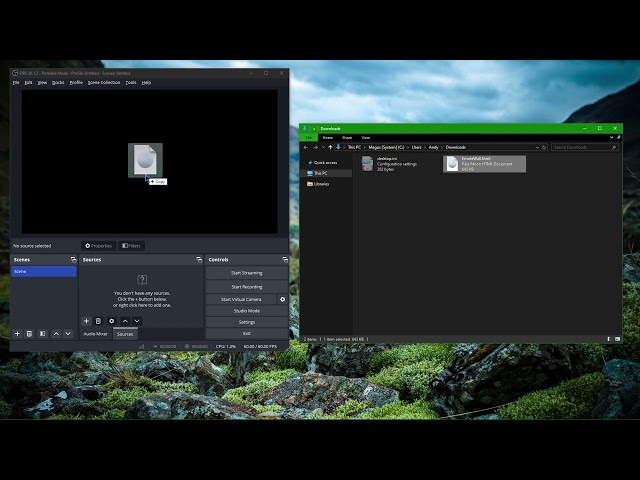This screenshot has width=640, height=480.
Task: Expand the Explorer ribbon chevron
Action: click(611, 138)
